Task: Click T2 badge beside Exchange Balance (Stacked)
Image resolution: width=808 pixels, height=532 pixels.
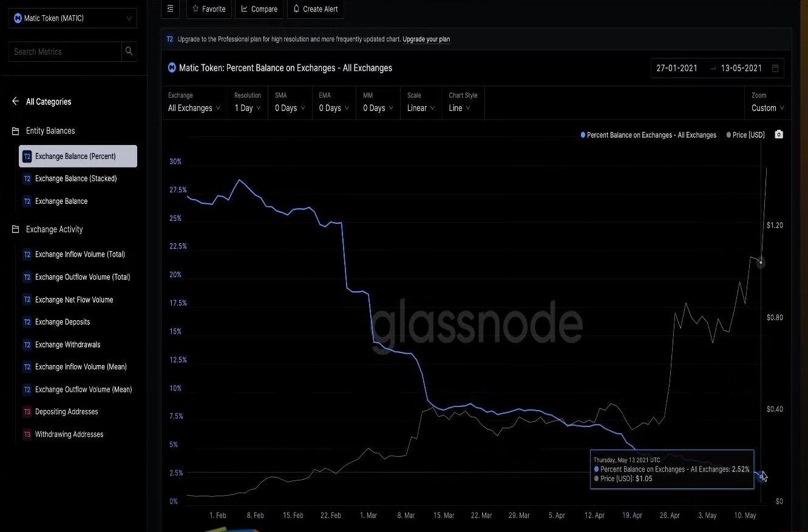Action: [27, 178]
